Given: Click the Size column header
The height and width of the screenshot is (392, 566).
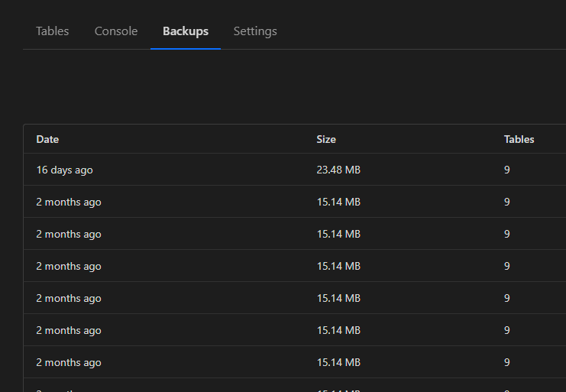Looking at the screenshot, I should click(326, 139).
